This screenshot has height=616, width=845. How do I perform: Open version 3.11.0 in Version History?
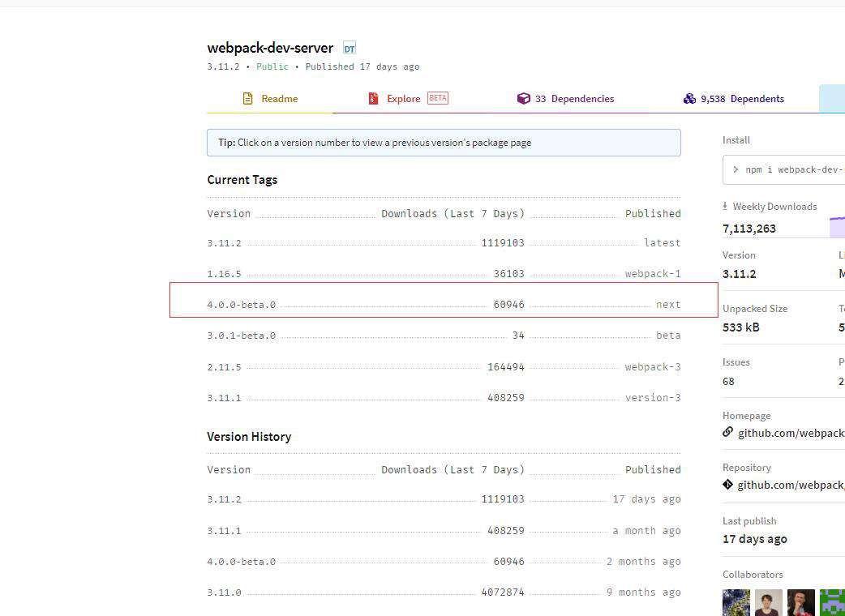(224, 592)
